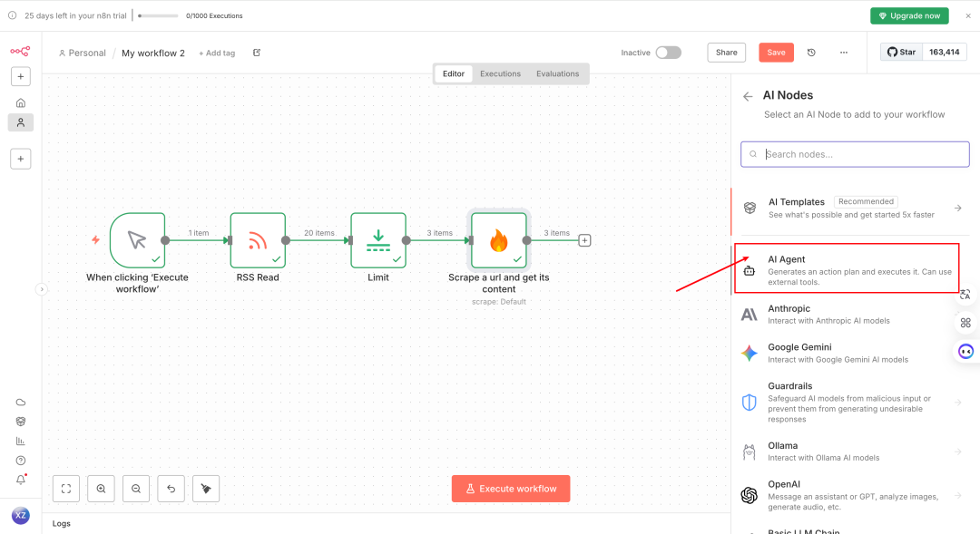The width and height of the screenshot is (980, 534).
Task: Expand the Anthropic node option
Action: (850, 315)
